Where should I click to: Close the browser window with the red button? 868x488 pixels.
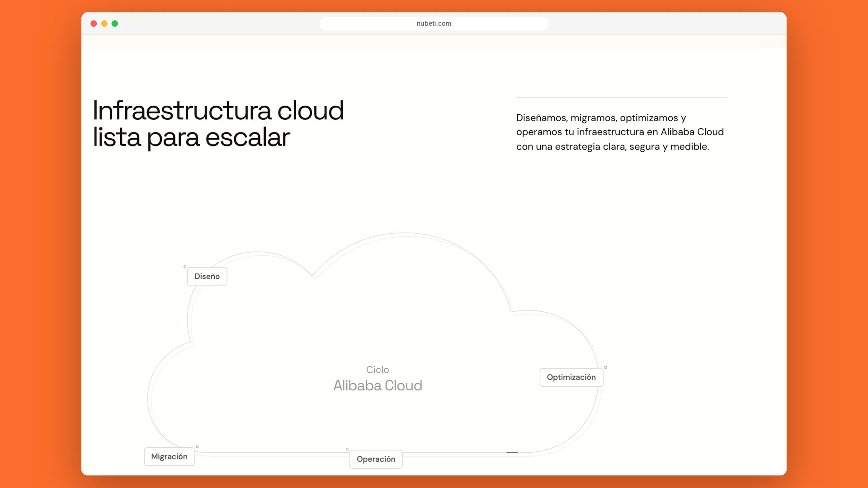pyautogui.click(x=94, y=23)
